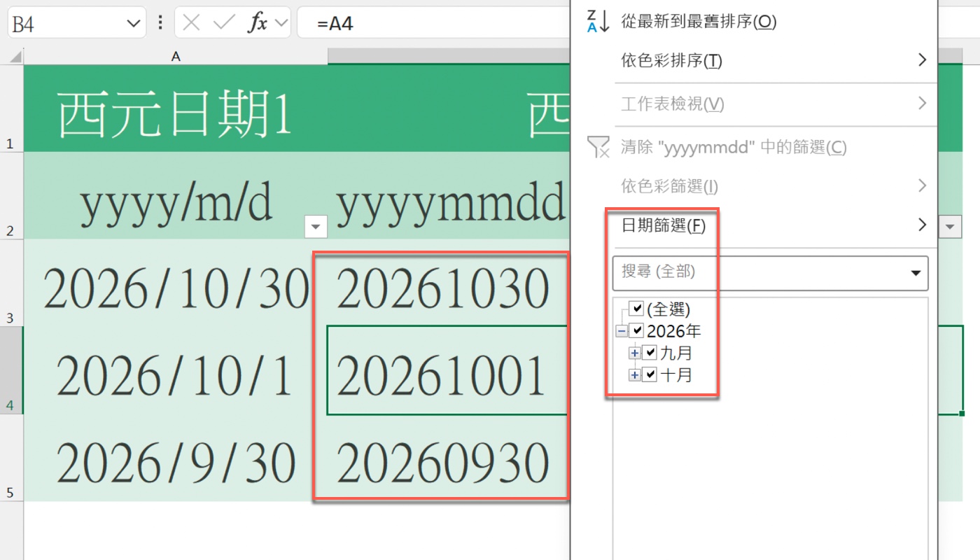
Task: Click the confirm checkmark formula bar icon
Action: (224, 23)
